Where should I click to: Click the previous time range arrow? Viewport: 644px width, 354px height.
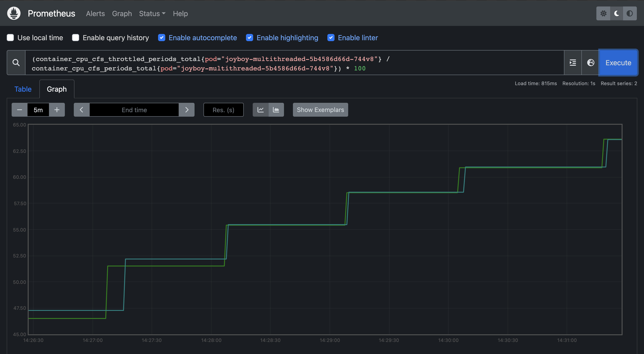tap(81, 110)
